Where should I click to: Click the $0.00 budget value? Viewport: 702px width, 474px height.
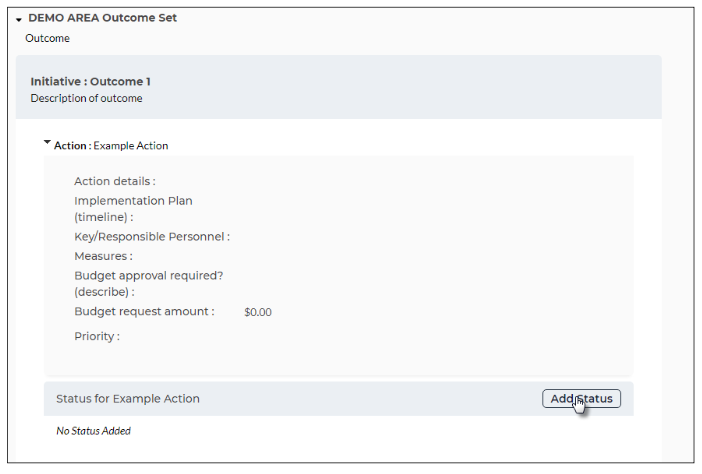[258, 312]
